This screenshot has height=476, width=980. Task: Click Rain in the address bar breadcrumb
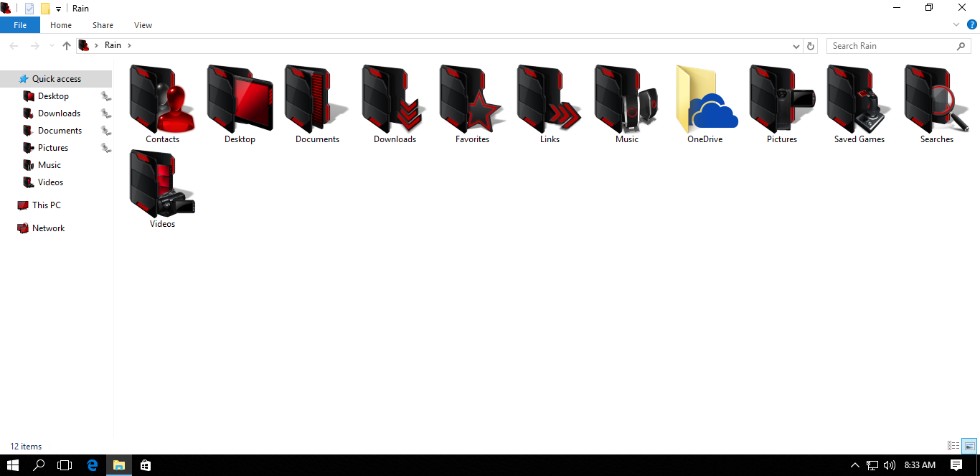tap(113, 45)
